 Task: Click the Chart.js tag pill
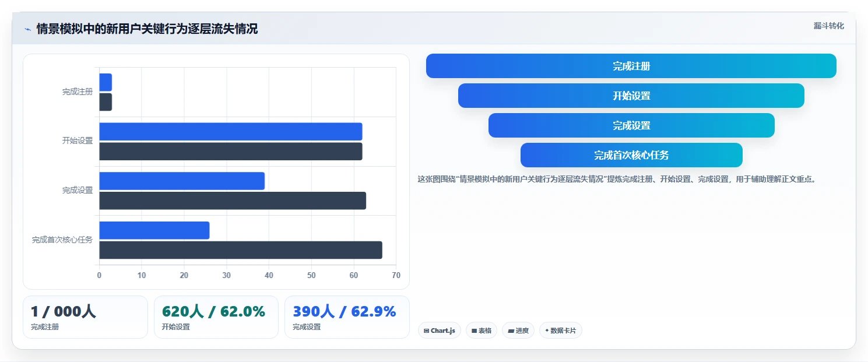tap(439, 331)
